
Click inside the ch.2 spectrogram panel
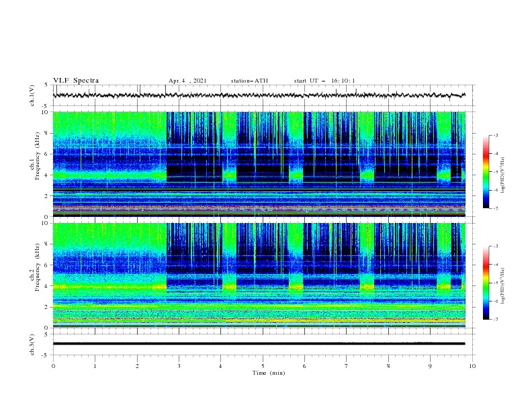point(259,275)
